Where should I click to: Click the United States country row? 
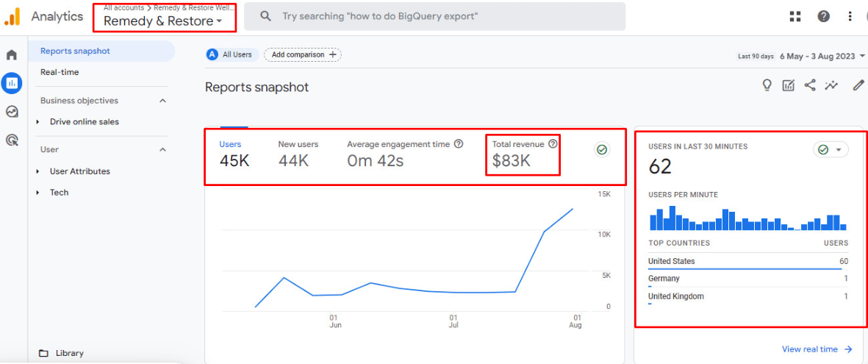[x=748, y=262]
